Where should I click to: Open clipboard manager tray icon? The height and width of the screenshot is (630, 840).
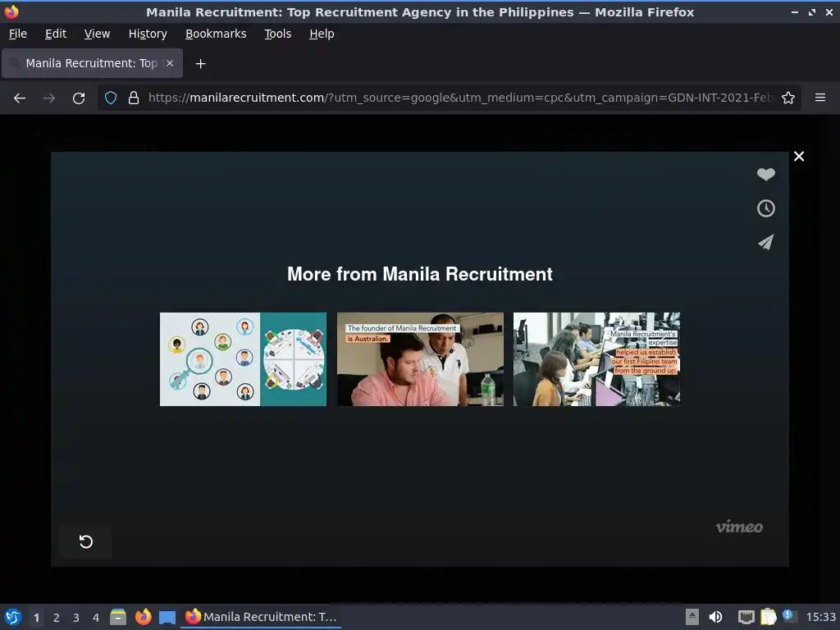pyautogui.click(x=768, y=617)
